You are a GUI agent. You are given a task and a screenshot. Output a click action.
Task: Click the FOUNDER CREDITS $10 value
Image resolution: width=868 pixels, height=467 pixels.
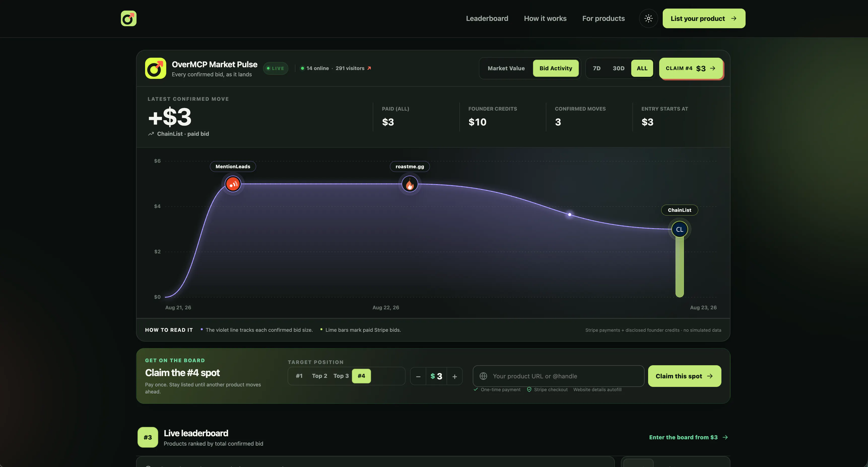pos(477,122)
